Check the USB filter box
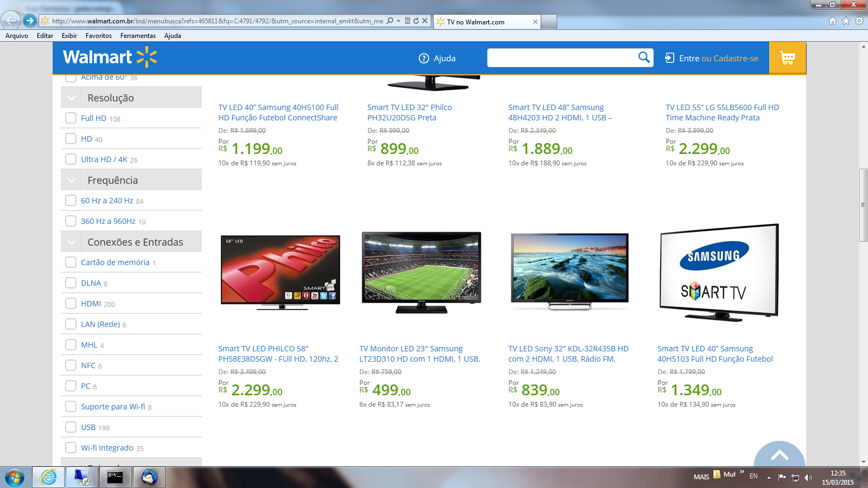Screen dimensions: 868x488 click(71, 427)
